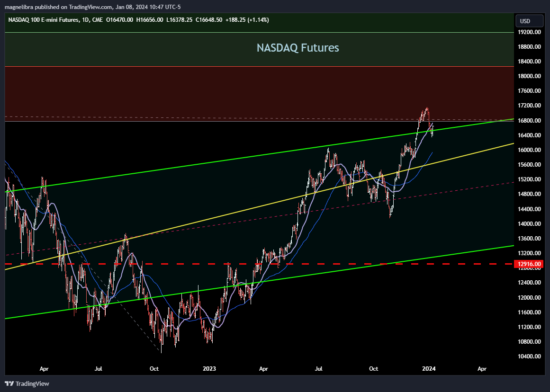Click the CME exchange label

97,20
